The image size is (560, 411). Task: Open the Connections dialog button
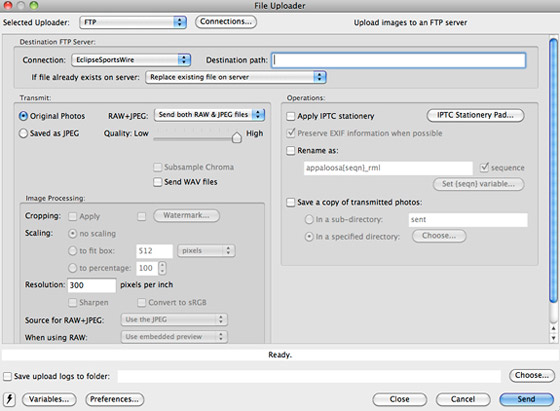tap(226, 21)
